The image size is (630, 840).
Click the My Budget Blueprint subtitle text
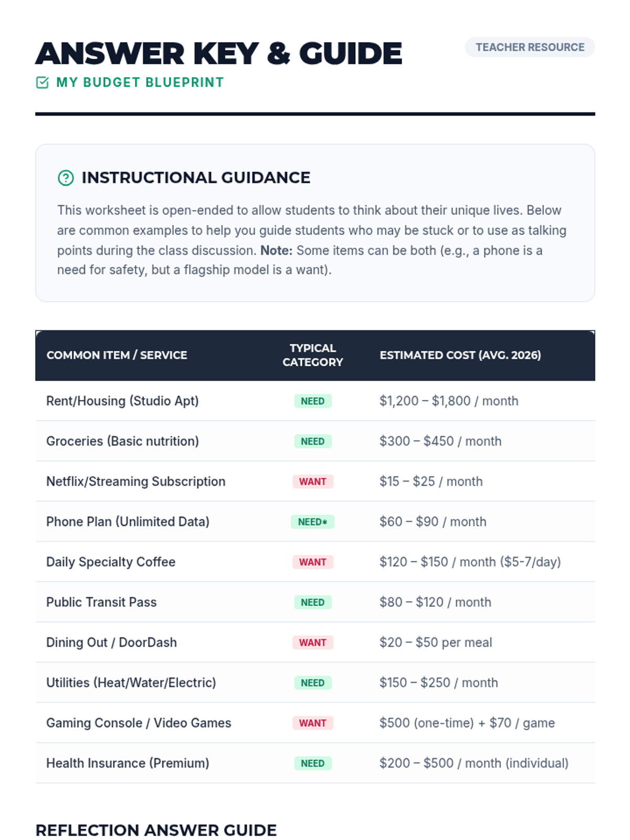coord(140,82)
